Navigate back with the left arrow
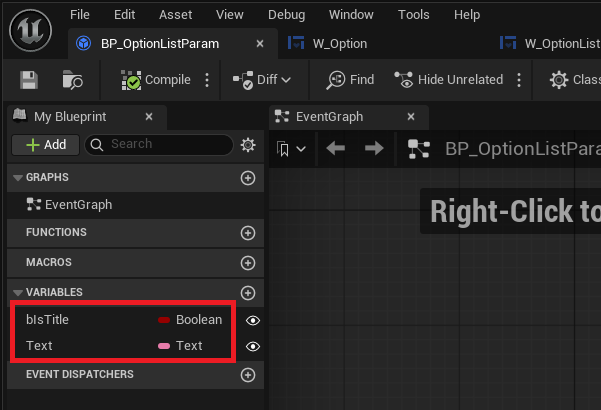Screen dimensions: 601x410 336,149
